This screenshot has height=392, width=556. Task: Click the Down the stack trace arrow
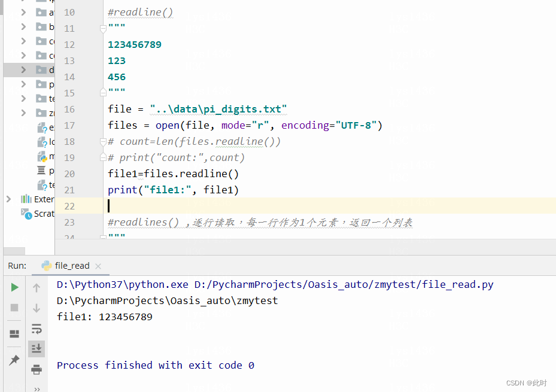coord(37,308)
